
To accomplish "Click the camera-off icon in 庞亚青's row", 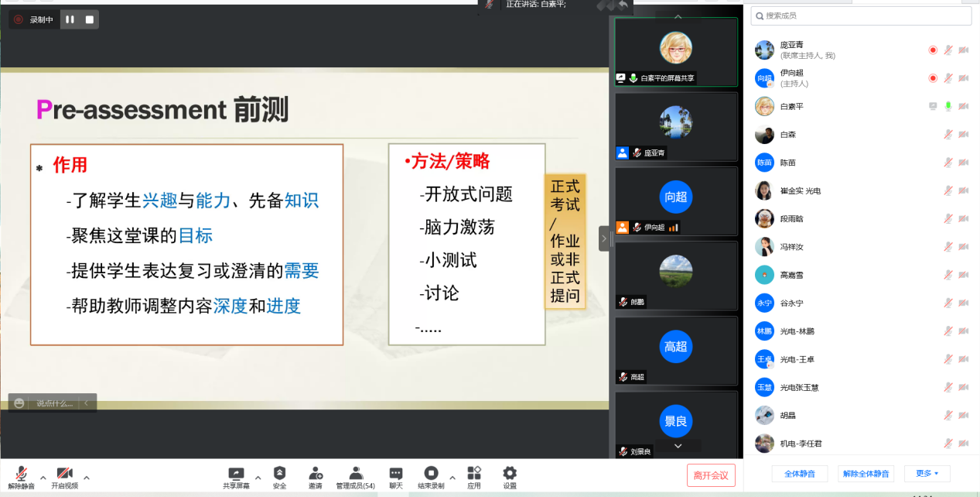I will click(964, 50).
